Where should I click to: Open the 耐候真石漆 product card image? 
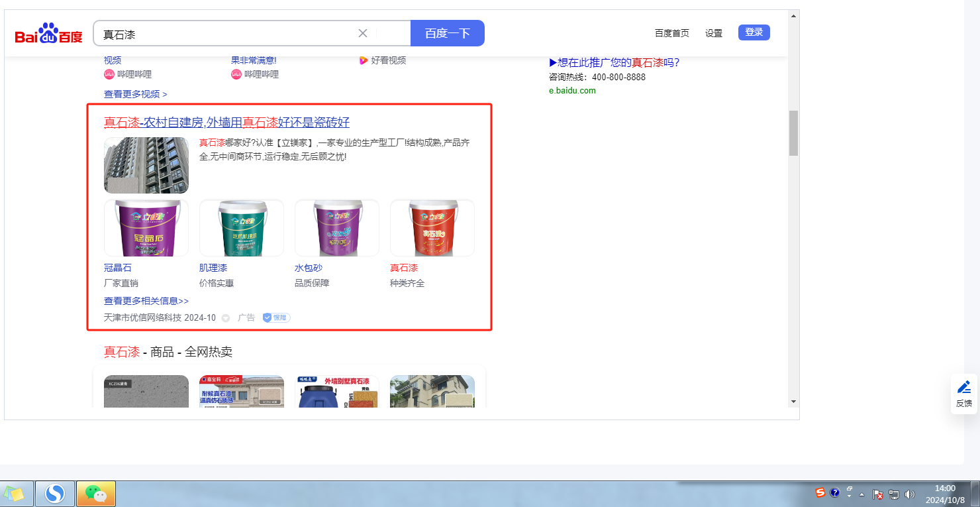pyautogui.click(x=242, y=391)
